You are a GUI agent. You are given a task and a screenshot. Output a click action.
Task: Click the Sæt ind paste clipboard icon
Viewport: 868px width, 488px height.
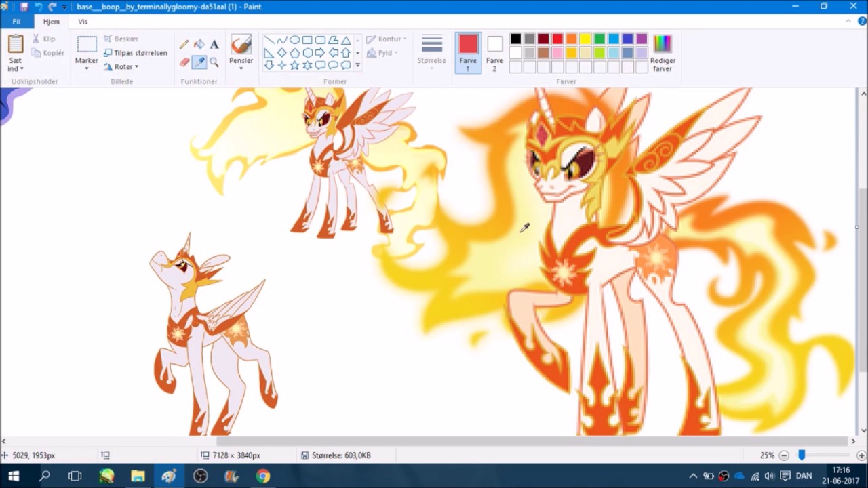click(x=16, y=45)
